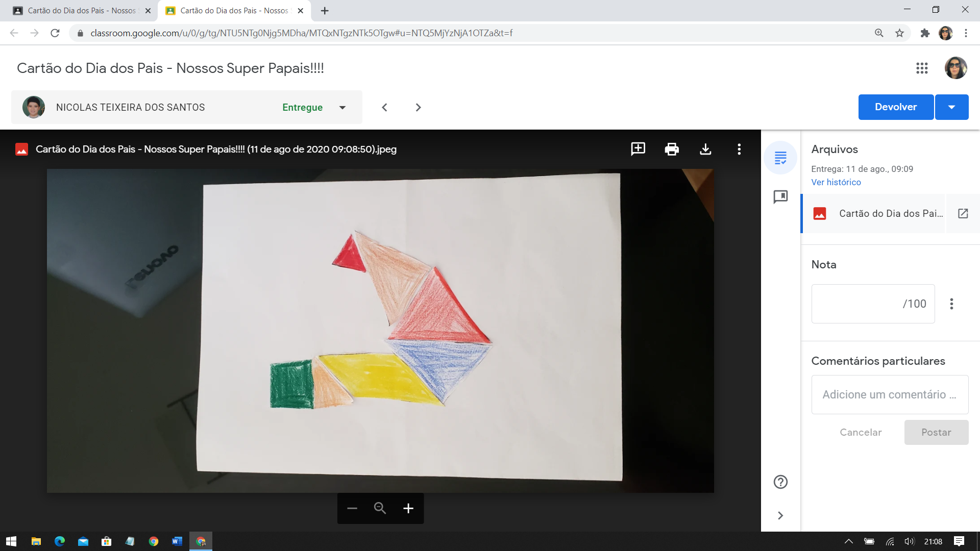
Task: Open the grade options three-dot menu
Action: [951, 304]
